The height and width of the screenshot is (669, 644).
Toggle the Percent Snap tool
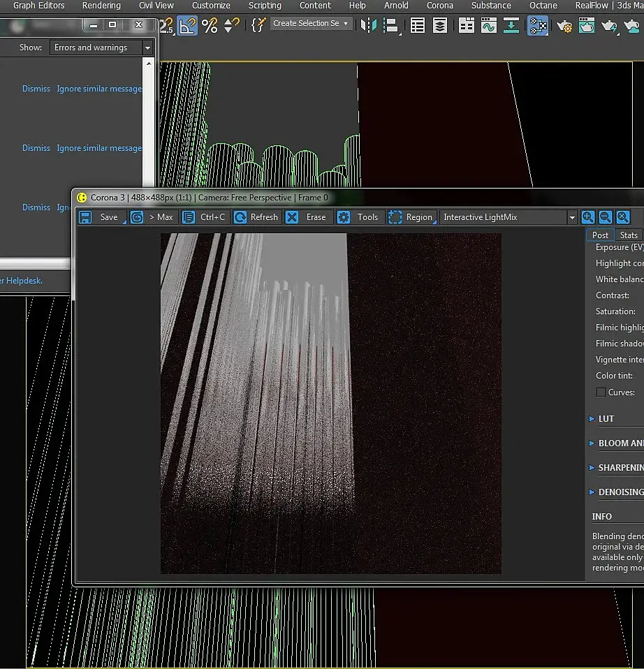click(x=209, y=26)
